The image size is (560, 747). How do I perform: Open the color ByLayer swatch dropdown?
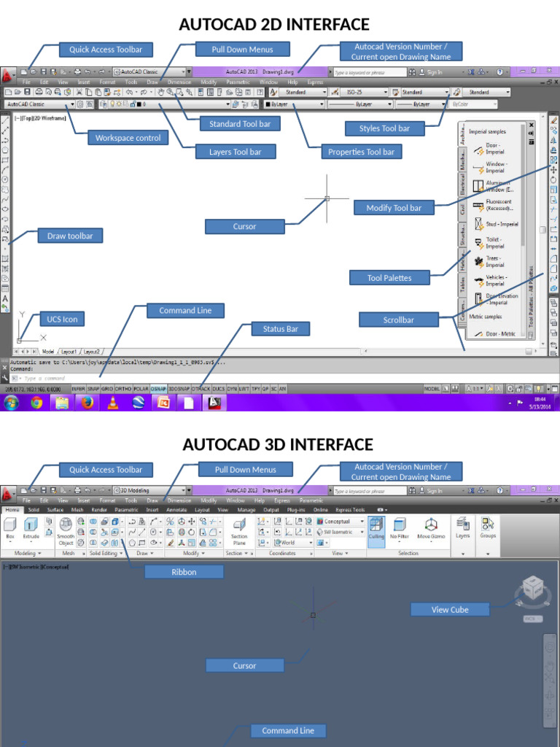click(x=295, y=104)
